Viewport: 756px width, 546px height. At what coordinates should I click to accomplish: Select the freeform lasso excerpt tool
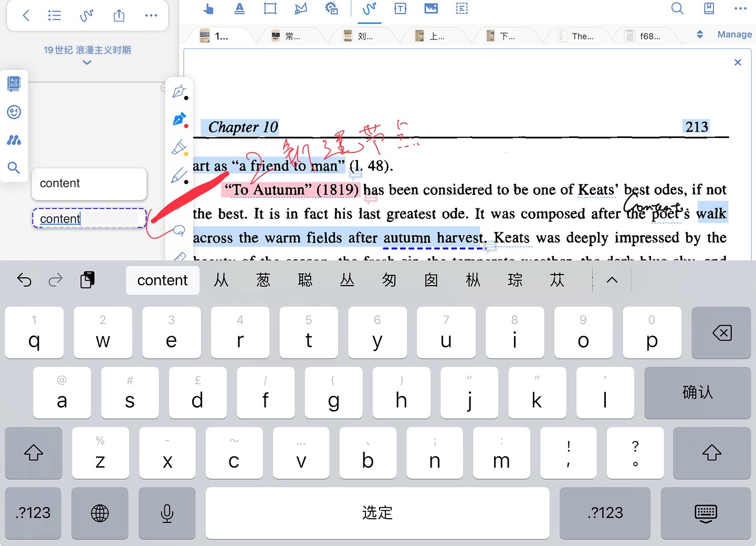(x=301, y=8)
